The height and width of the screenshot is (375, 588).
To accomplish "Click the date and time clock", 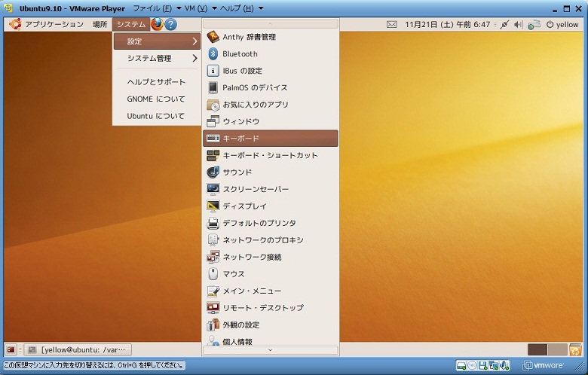I will pos(447,24).
